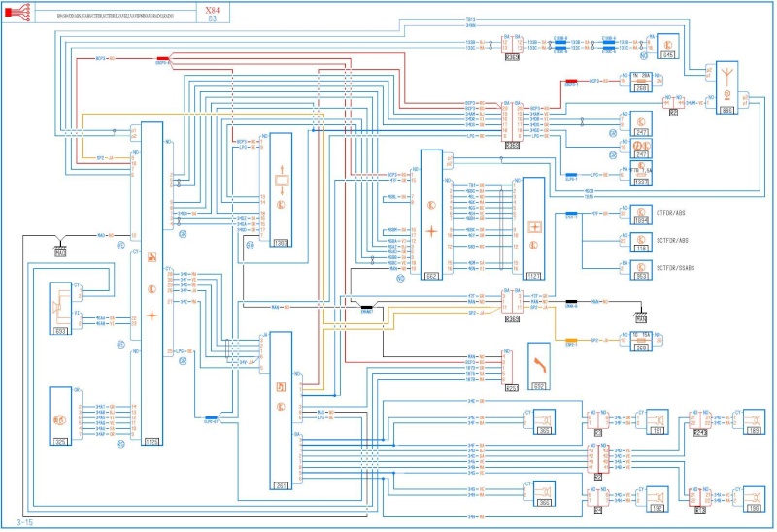The width and height of the screenshot is (777, 532).
Task: Select the speaker symbol of component 365
Action: tap(544, 420)
